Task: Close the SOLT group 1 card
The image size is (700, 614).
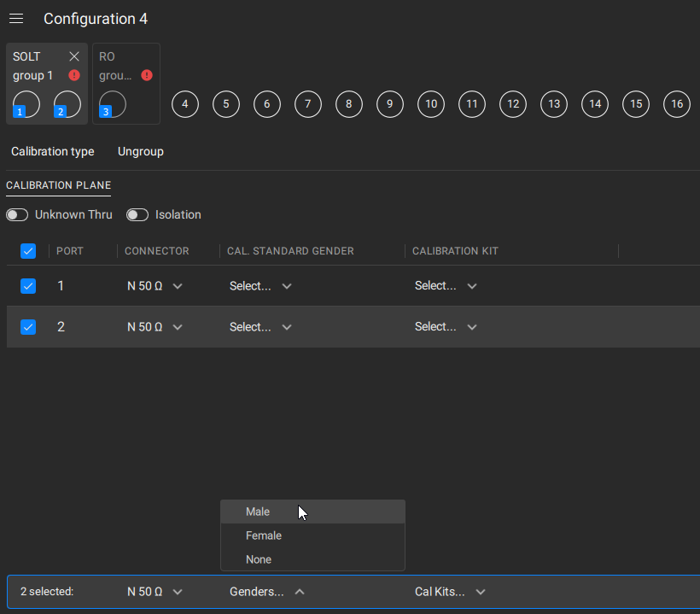Action: click(x=73, y=56)
